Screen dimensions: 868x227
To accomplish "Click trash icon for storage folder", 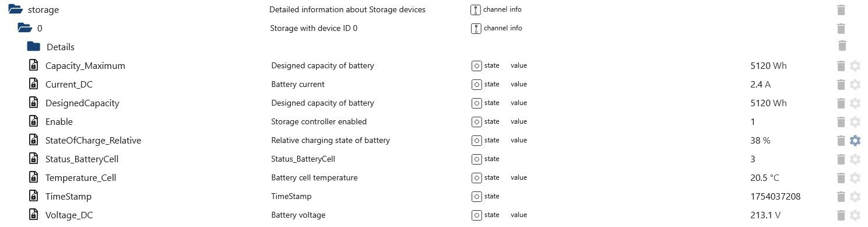I will click(841, 10).
